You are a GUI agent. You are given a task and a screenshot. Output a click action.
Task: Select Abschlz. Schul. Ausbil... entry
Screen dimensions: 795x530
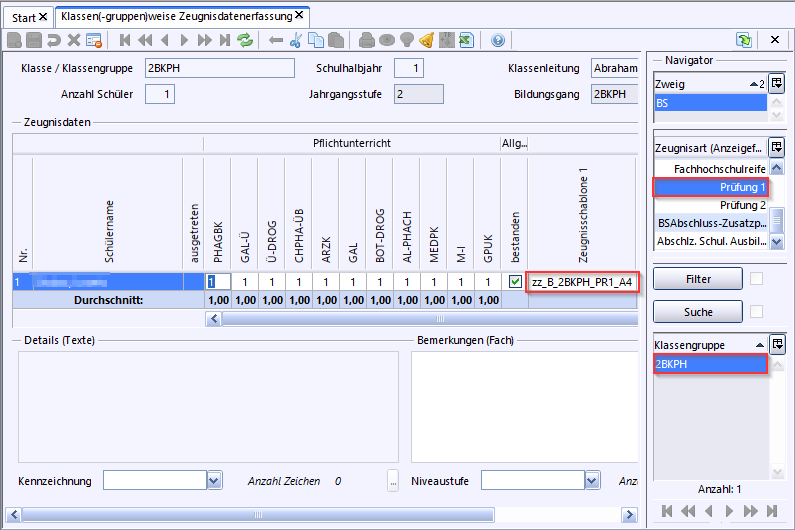[x=711, y=241]
